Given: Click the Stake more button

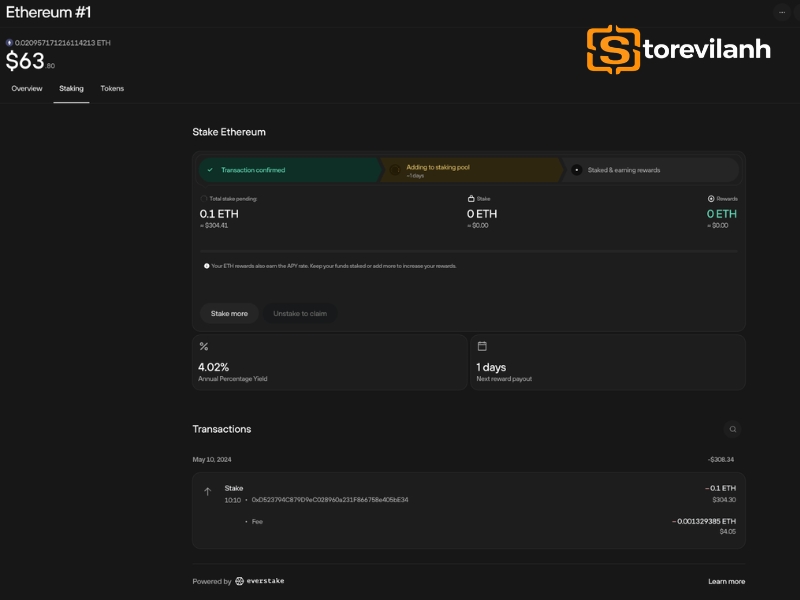Looking at the screenshot, I should pyautogui.click(x=229, y=313).
